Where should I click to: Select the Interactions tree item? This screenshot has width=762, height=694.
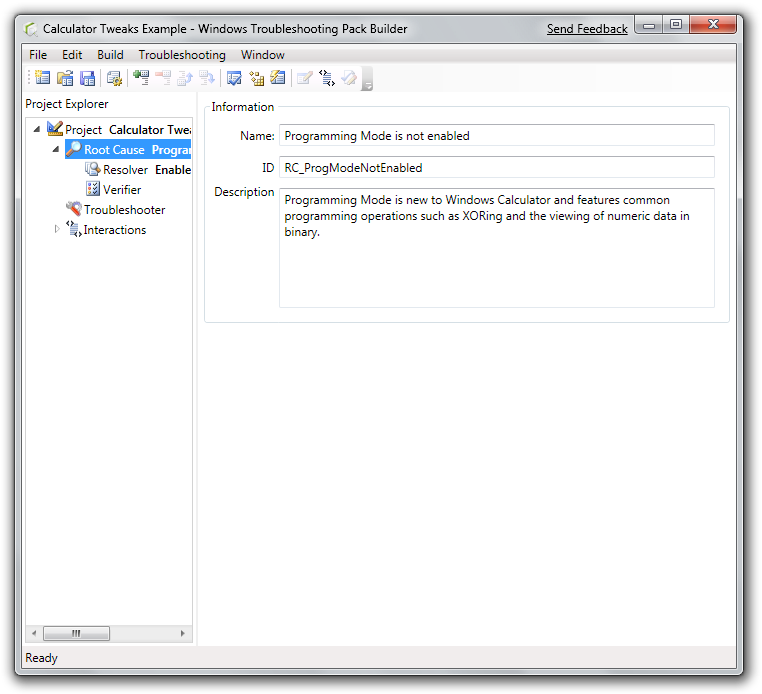point(106,229)
